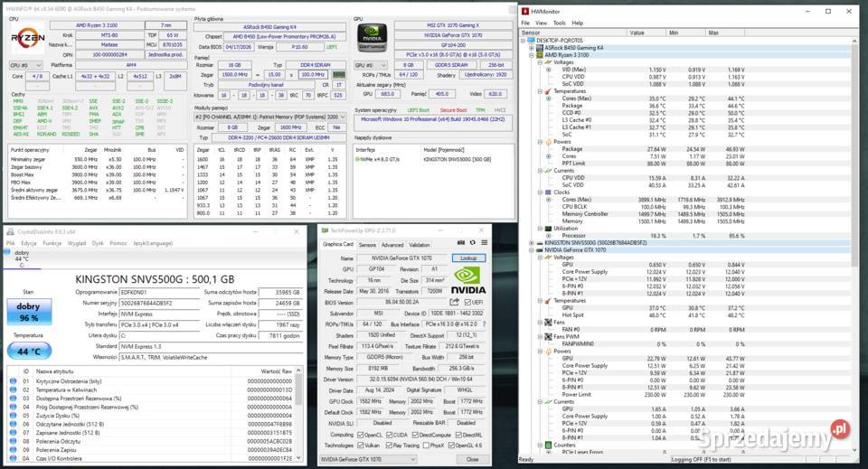Click the GPU Name field in GPU-Z

[401, 258]
